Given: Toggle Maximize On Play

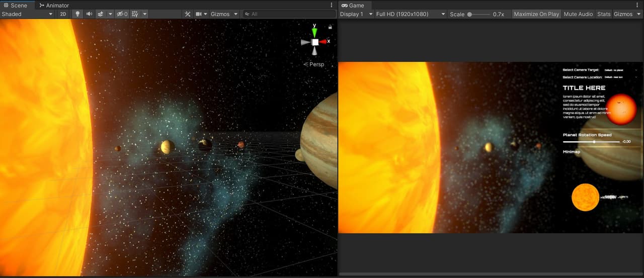Looking at the screenshot, I should click(536, 14).
